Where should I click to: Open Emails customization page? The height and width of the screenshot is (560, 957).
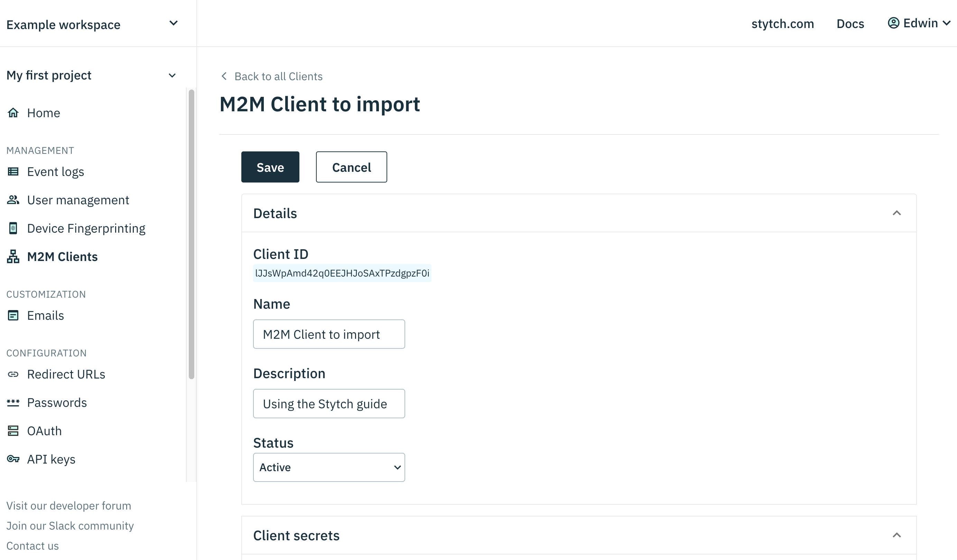(45, 316)
